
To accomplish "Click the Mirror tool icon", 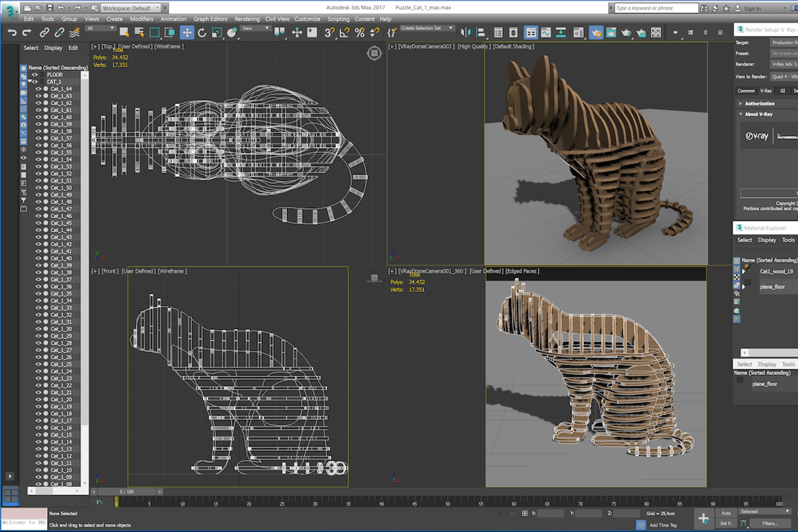I will (465, 32).
